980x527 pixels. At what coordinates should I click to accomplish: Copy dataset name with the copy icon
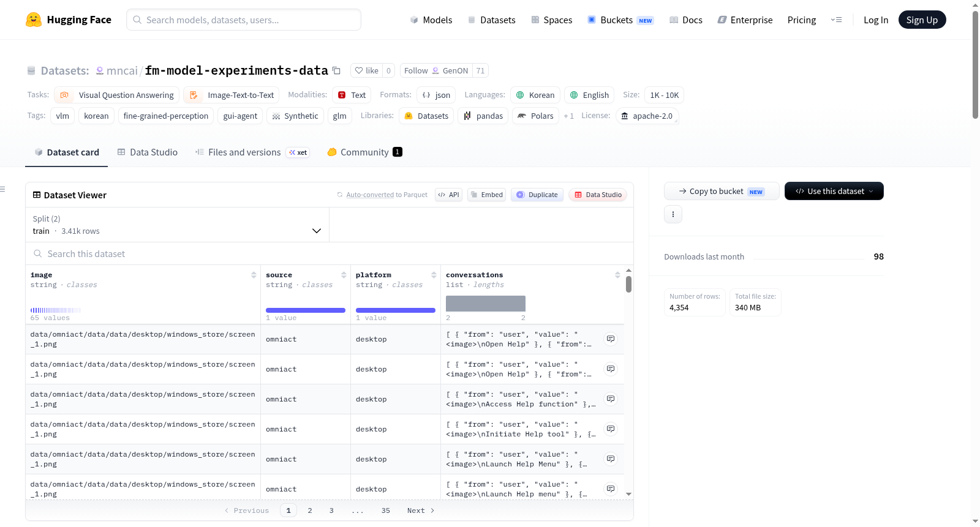336,70
